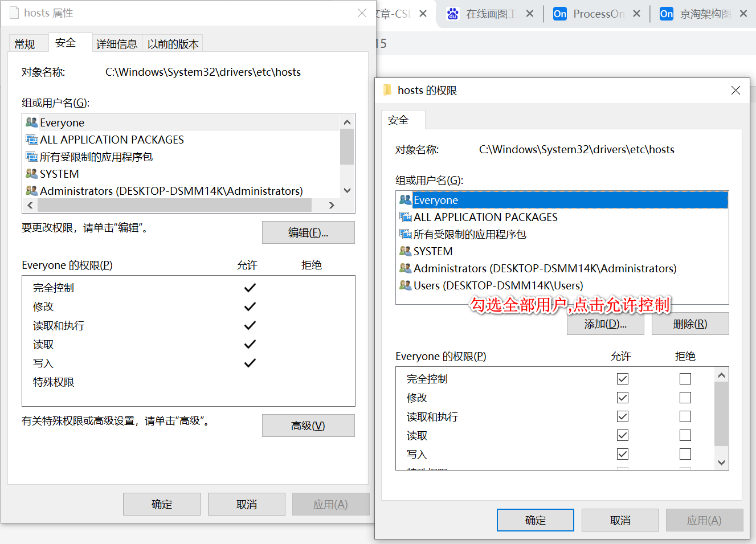Check 读取 deny checkbox
Viewport: 756px width, 544px height.
[685, 435]
